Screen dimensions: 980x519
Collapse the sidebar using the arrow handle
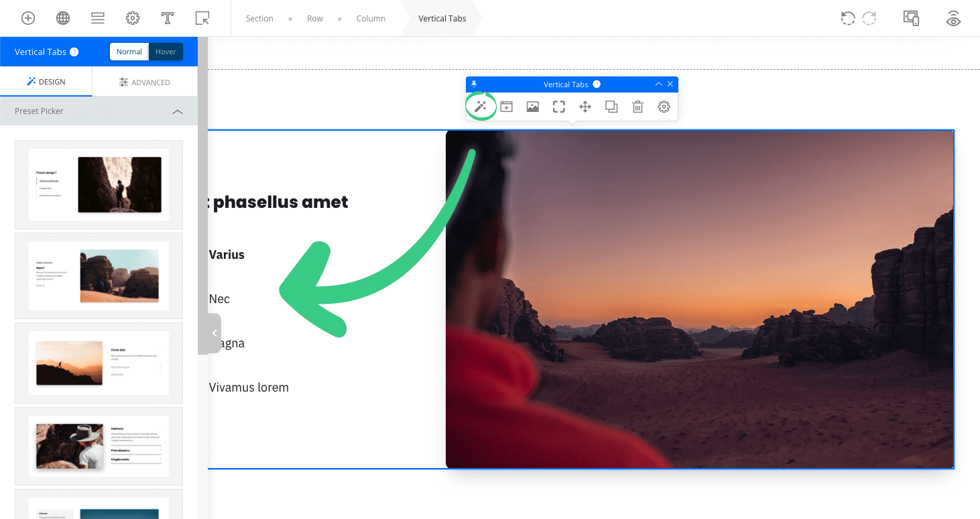click(214, 333)
